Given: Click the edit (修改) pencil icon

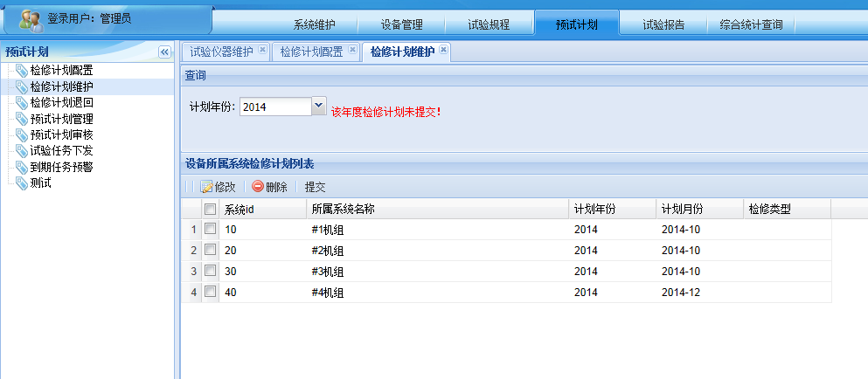Looking at the screenshot, I should coord(206,187).
